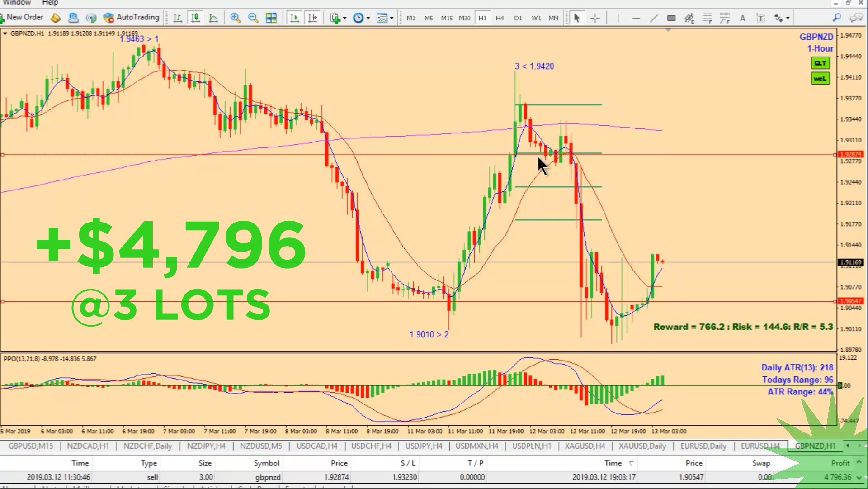
Task: Zoom in on the chart
Action: [235, 18]
